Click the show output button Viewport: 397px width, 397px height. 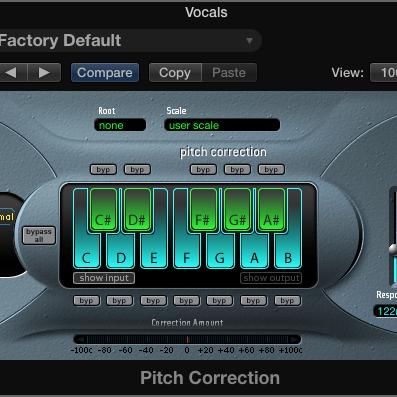(x=271, y=278)
